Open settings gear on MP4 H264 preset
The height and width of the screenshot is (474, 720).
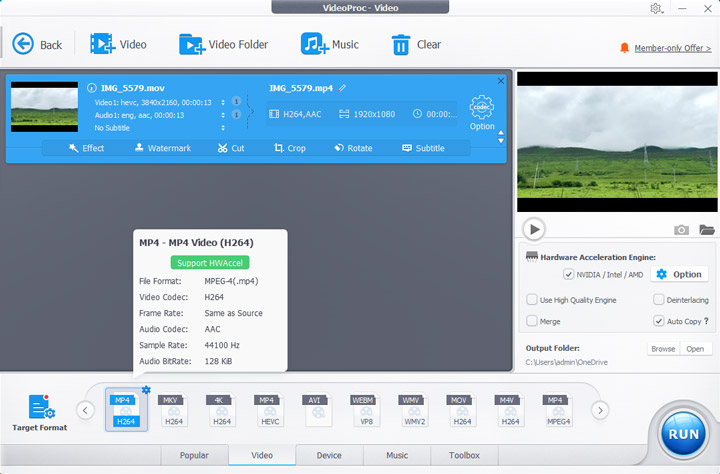click(146, 390)
